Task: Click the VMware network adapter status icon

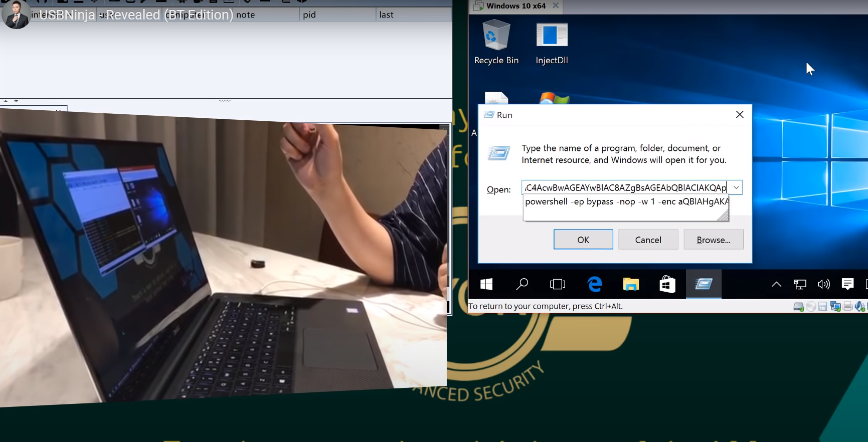Action: point(835,306)
